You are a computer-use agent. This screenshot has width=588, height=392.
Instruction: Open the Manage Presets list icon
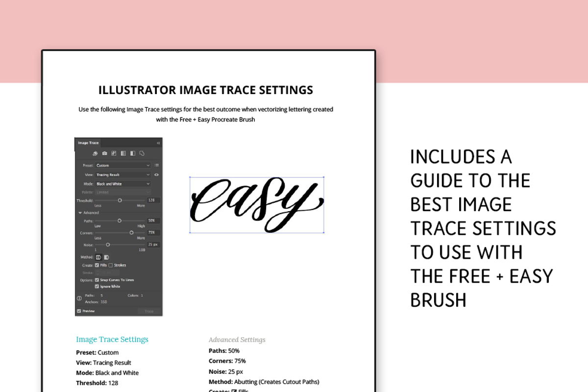click(156, 165)
